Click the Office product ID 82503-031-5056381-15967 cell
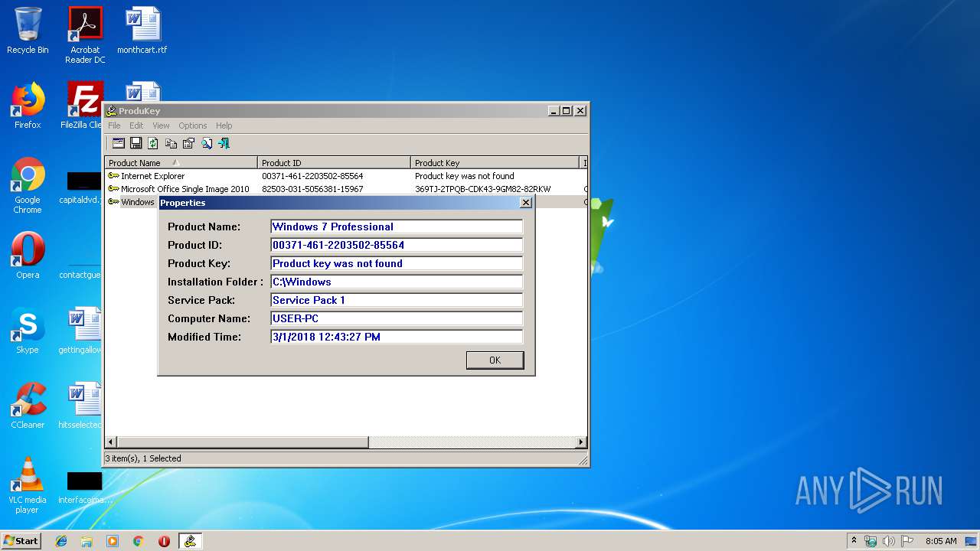 (312, 189)
